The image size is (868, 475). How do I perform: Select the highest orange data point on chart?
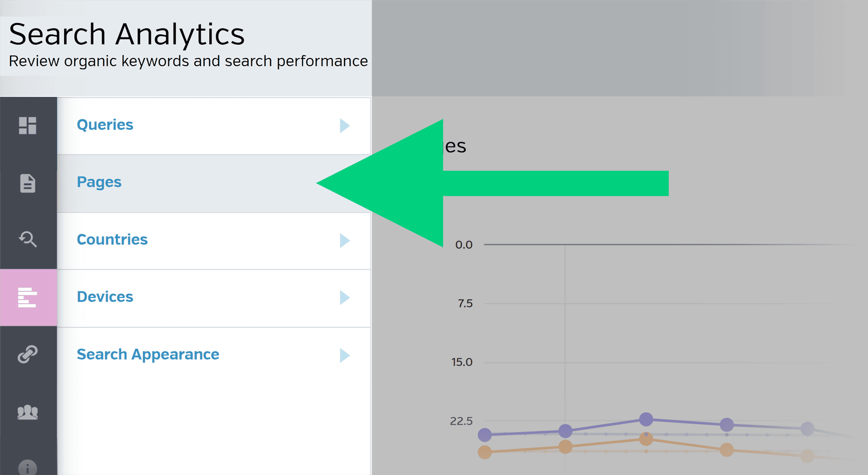(646, 439)
